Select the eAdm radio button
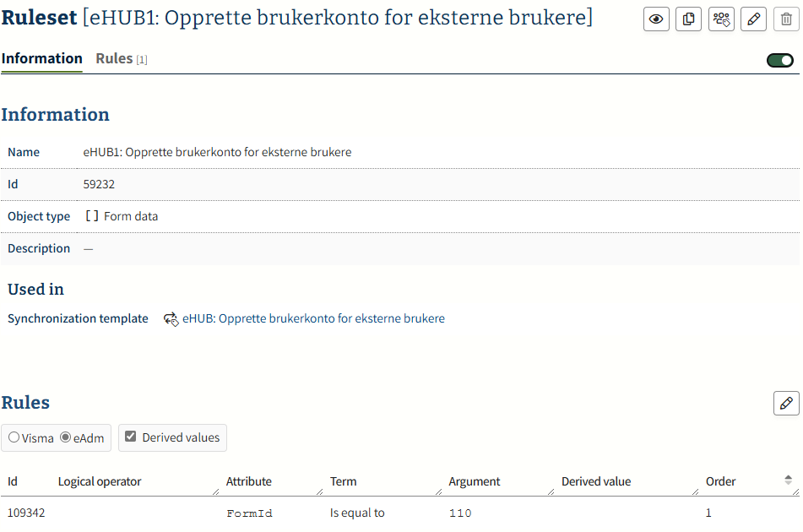The height and width of the screenshot is (532, 803). [66, 438]
